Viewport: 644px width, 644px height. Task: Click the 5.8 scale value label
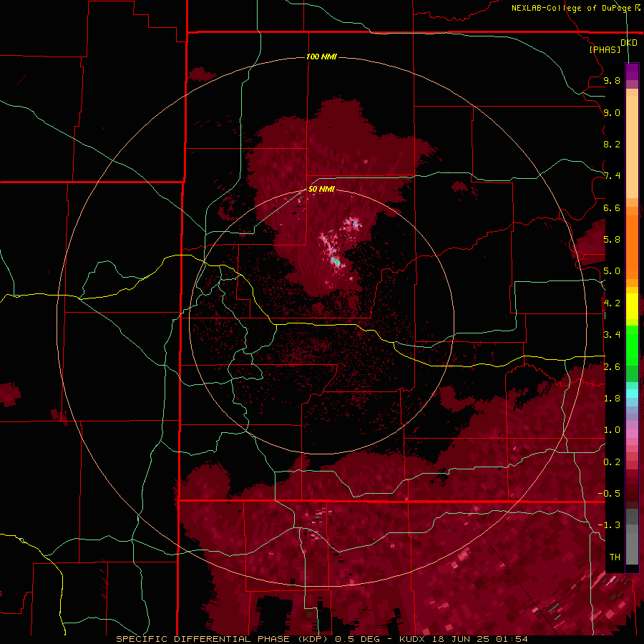[x=612, y=240]
